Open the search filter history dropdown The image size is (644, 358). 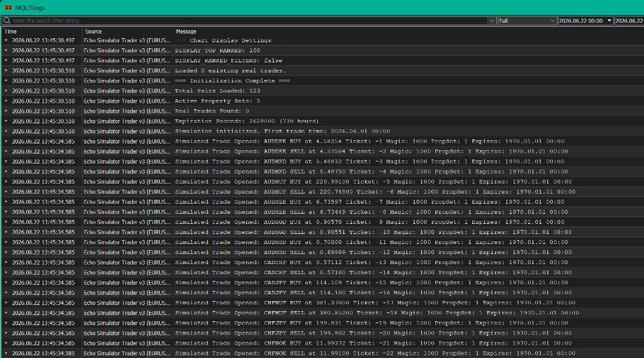click(x=492, y=21)
